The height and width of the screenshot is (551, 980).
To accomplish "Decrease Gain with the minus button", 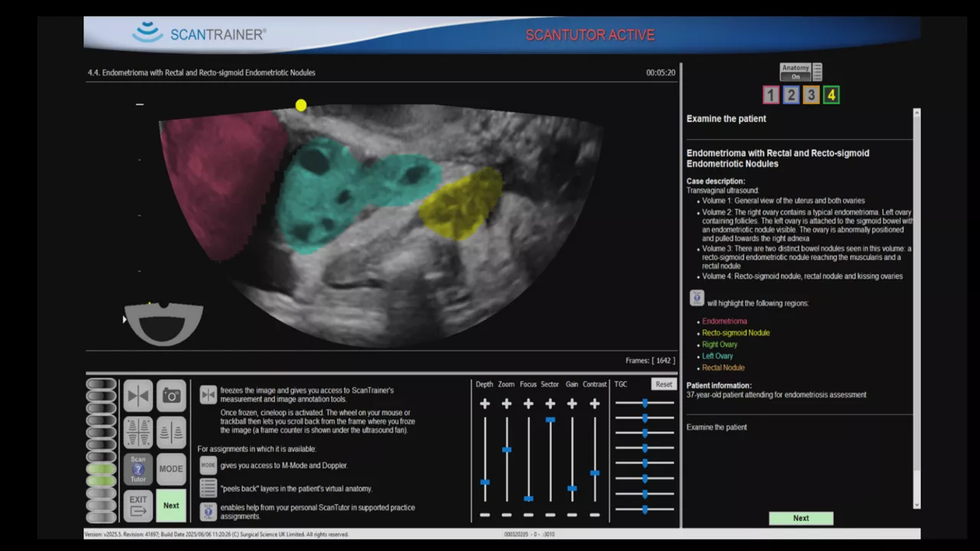I will tap(572, 515).
